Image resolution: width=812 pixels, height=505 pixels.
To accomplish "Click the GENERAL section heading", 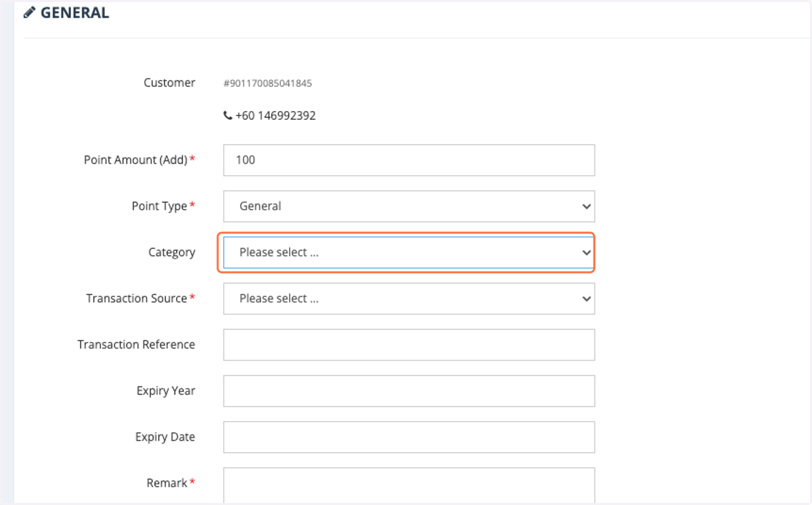I will pos(74,13).
